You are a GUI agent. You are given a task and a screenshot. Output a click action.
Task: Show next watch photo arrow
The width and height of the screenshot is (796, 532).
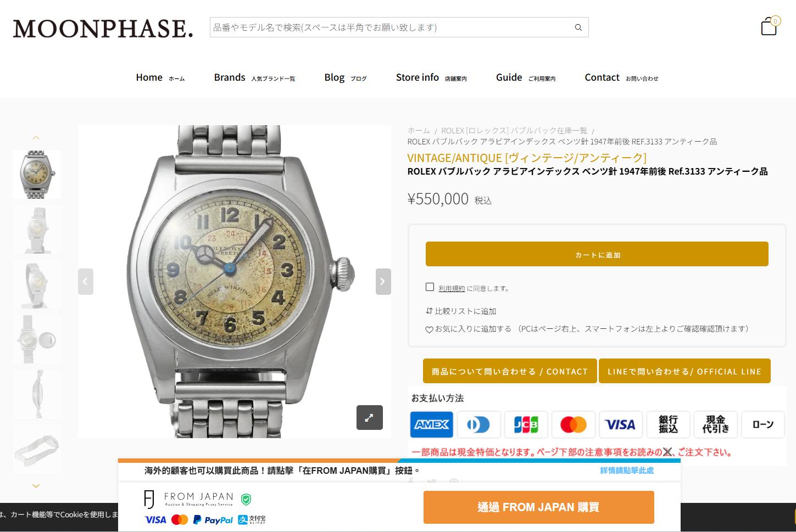383,282
